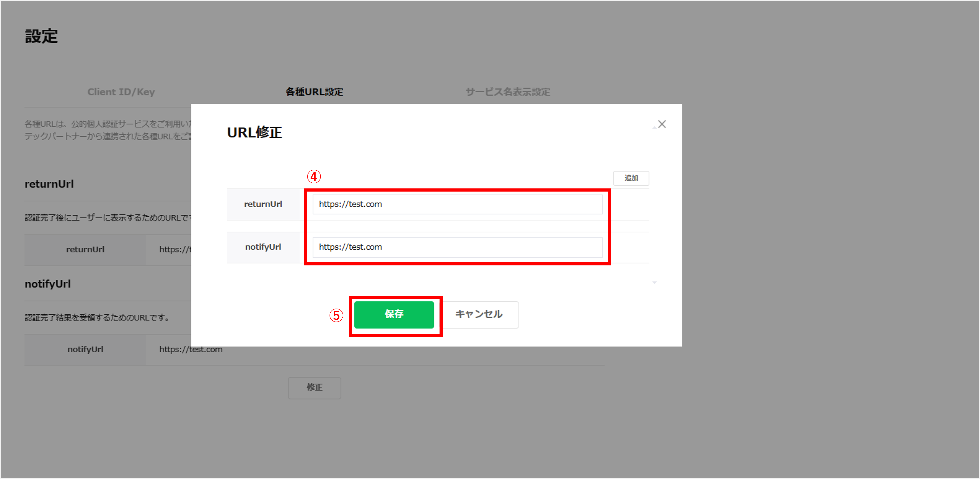Click the dialog's scroll down arrow
Image resolution: width=980 pixels, height=479 pixels.
click(x=654, y=283)
